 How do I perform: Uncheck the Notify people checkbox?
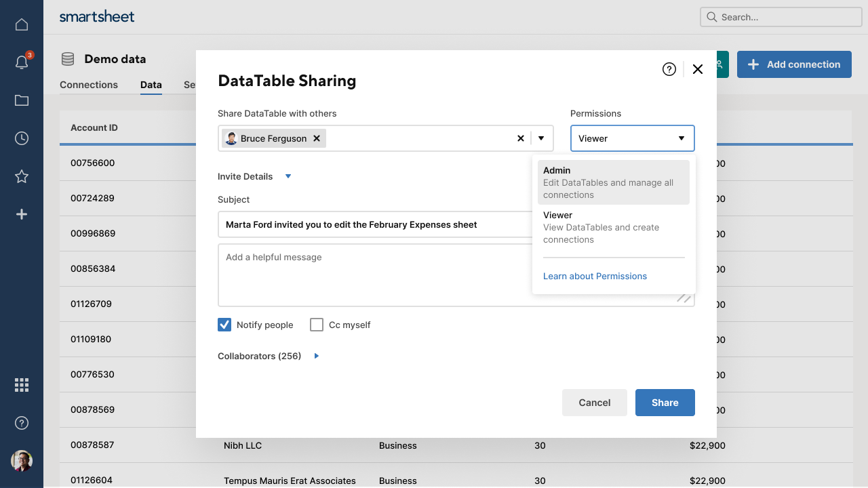224,325
